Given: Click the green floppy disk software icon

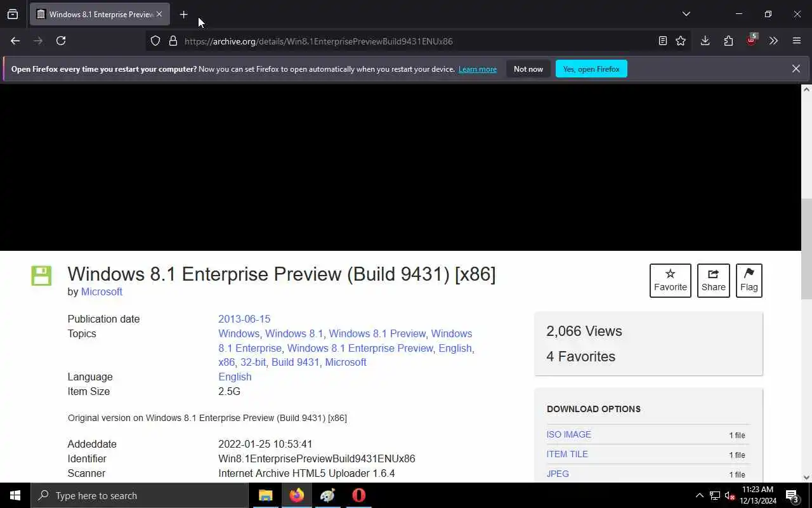Looking at the screenshot, I should pyautogui.click(x=41, y=276).
